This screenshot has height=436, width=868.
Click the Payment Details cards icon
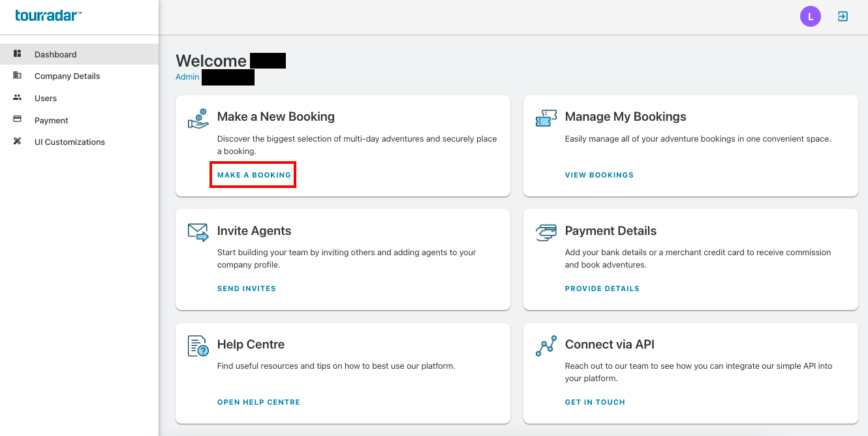[x=546, y=232]
